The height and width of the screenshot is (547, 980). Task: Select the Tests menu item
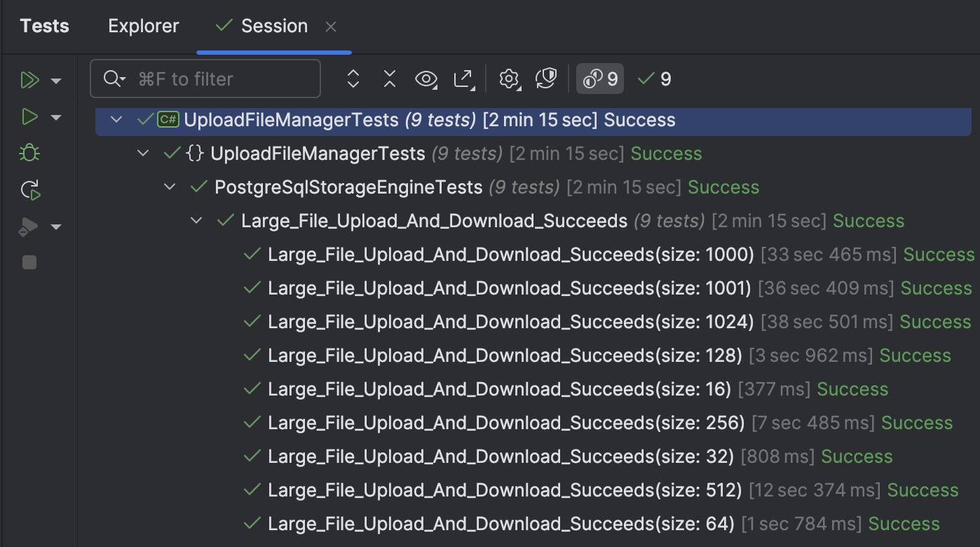click(44, 26)
